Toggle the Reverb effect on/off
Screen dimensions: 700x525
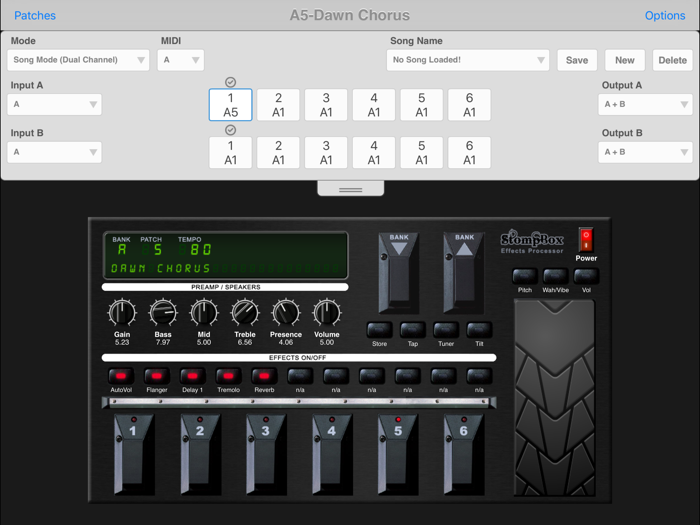point(264,376)
